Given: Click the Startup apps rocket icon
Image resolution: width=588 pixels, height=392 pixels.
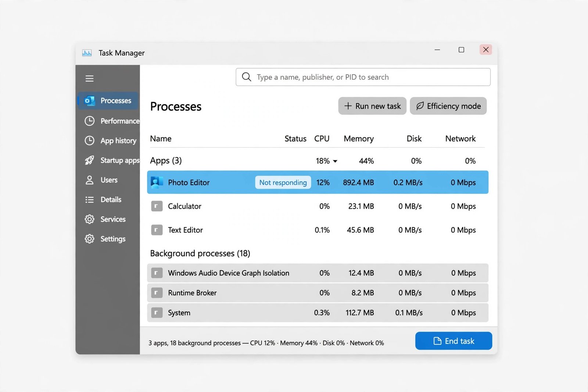Looking at the screenshot, I should coord(89,160).
